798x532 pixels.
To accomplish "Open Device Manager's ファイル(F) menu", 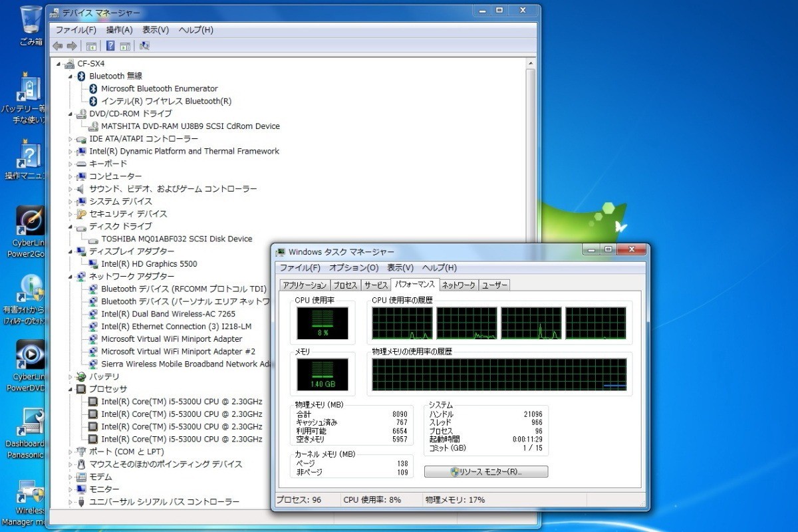I will tap(76, 30).
